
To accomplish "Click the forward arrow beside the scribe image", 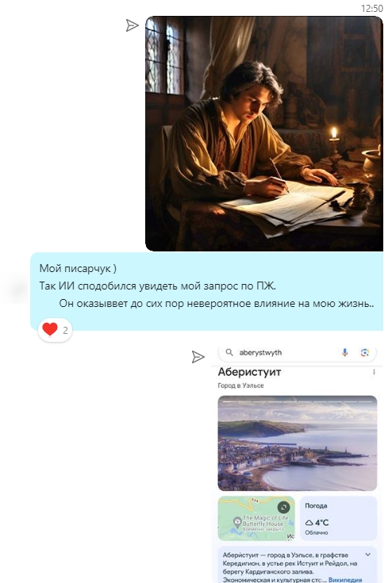I will [x=132, y=25].
